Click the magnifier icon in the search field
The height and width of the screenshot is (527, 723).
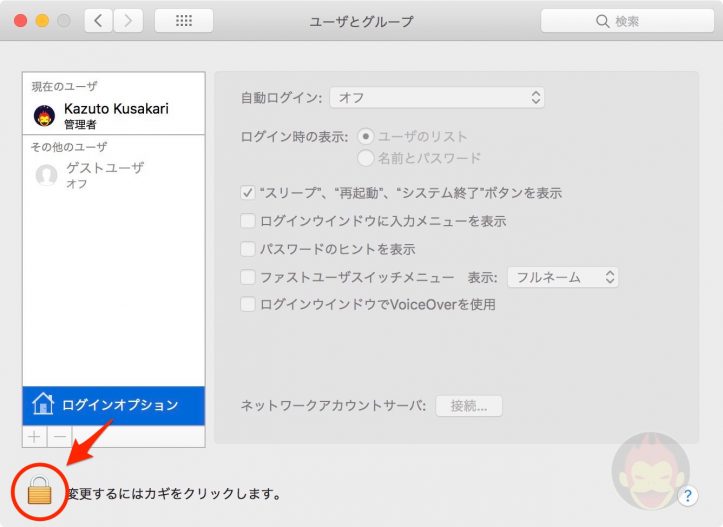coord(602,21)
